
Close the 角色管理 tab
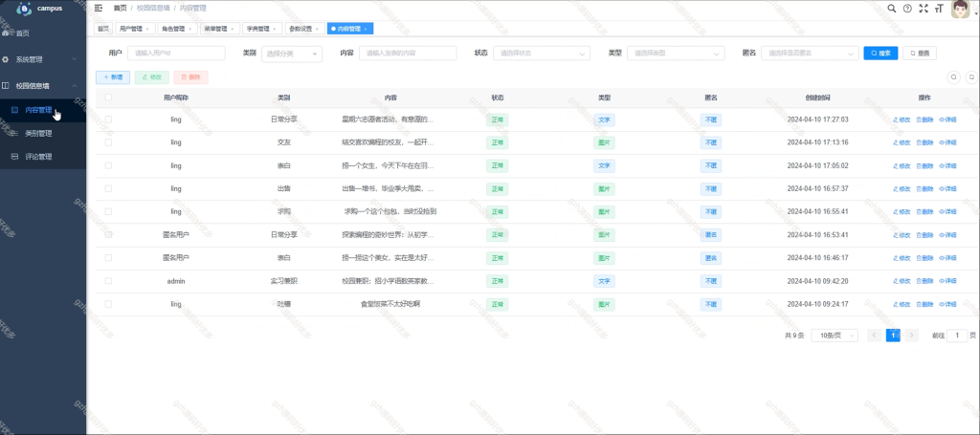click(x=189, y=29)
